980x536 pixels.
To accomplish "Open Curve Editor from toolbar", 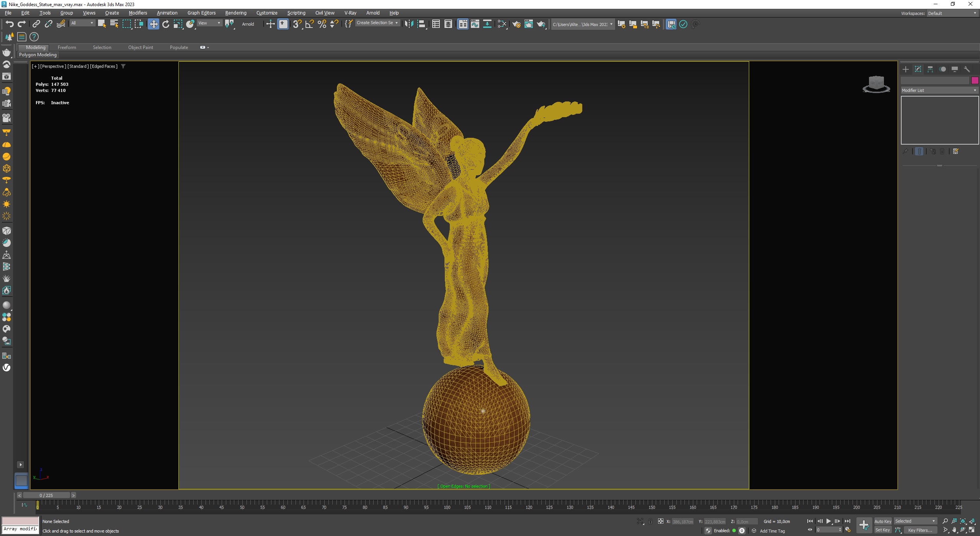I will tap(475, 24).
